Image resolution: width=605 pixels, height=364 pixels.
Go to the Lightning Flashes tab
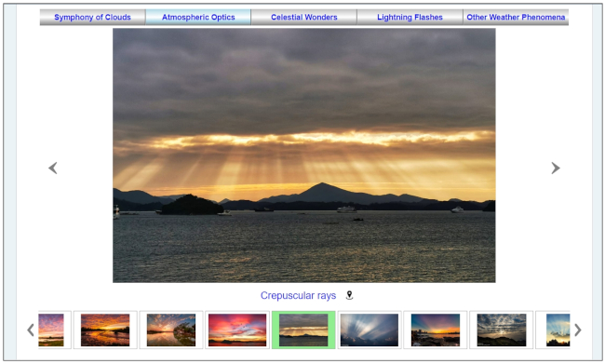[x=410, y=18]
